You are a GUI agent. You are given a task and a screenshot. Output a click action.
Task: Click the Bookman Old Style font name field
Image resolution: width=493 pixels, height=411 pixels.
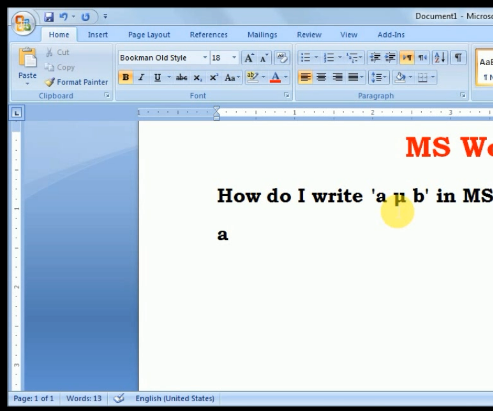(160, 58)
